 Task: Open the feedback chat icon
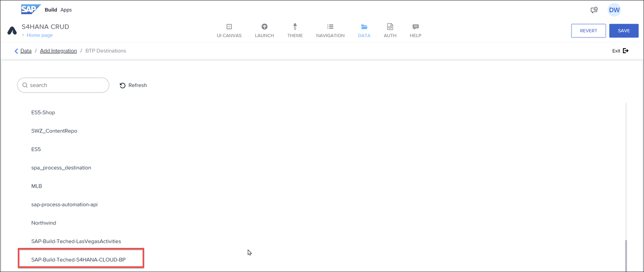pyautogui.click(x=594, y=10)
